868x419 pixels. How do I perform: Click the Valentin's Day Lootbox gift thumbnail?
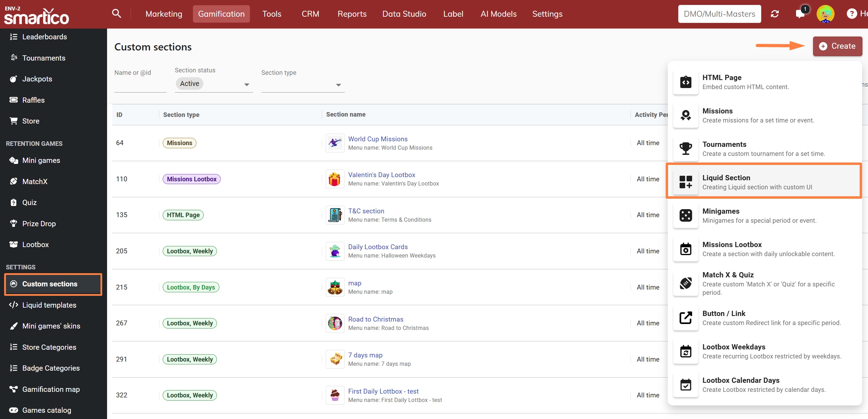pos(335,179)
